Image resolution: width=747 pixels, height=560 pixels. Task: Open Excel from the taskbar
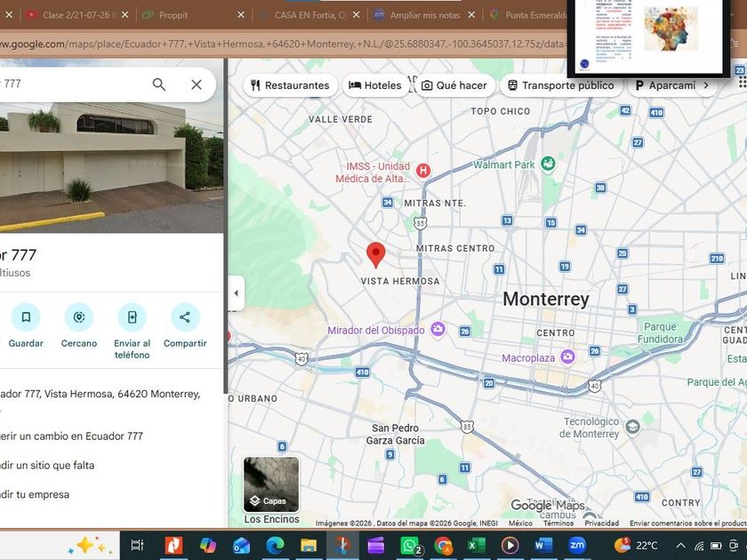tap(476, 545)
